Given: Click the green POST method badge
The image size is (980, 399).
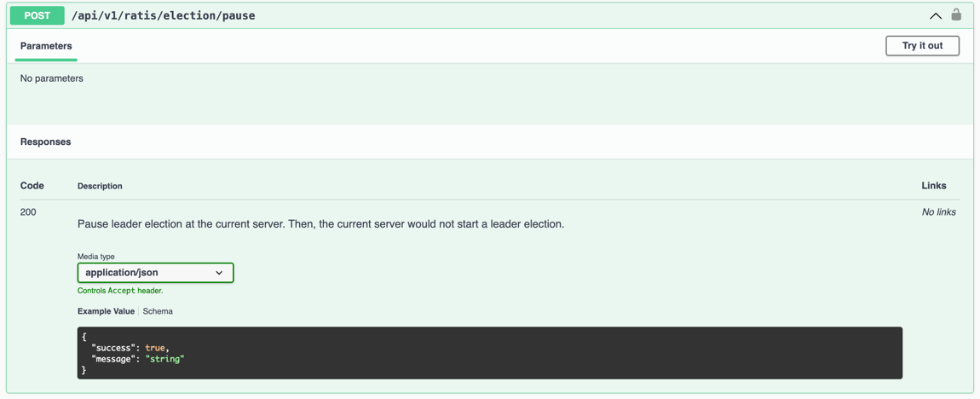Looking at the screenshot, I should (37, 15).
